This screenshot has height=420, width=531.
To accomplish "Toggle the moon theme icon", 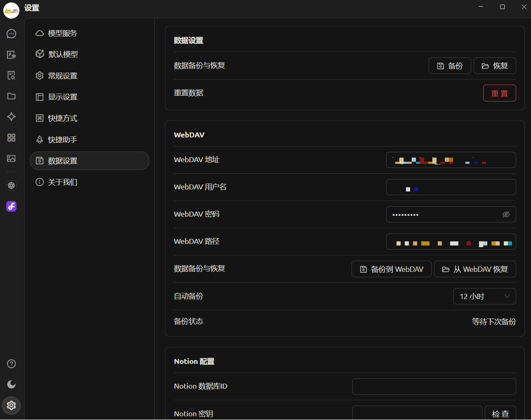I will [x=12, y=385].
